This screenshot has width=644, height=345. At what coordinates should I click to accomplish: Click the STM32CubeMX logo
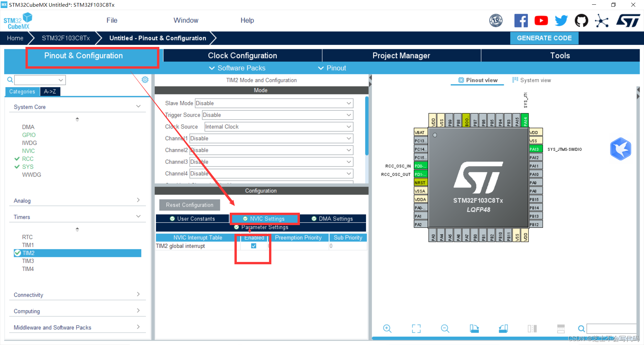click(18, 21)
